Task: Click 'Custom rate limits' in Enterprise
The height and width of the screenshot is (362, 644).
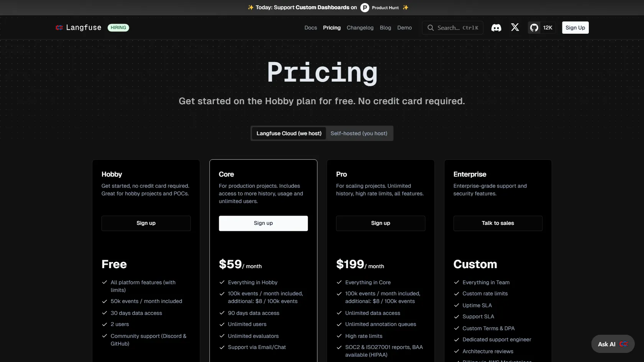Action: (485, 294)
